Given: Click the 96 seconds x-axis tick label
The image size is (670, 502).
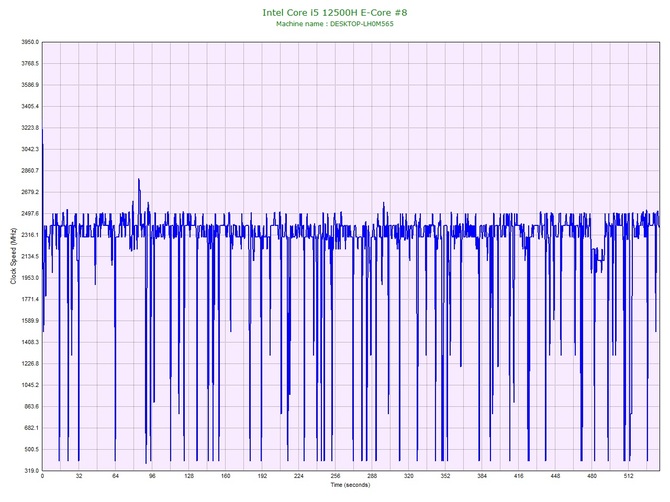Looking at the screenshot, I should [152, 476].
